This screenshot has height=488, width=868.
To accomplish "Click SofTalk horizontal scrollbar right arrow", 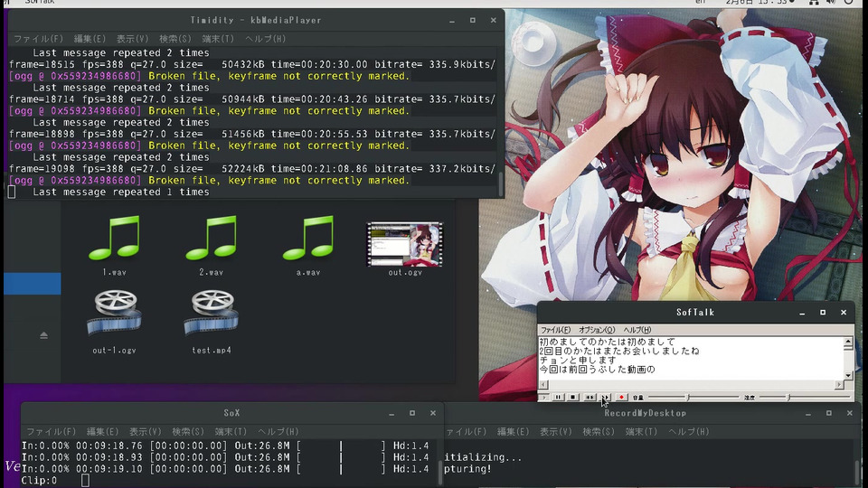I will click(x=839, y=385).
